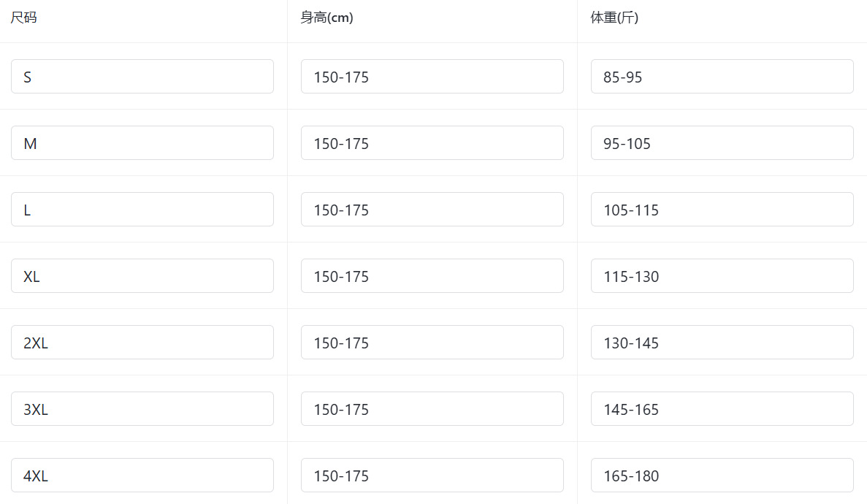Click the size field containing S
The image size is (867, 504).
(142, 77)
